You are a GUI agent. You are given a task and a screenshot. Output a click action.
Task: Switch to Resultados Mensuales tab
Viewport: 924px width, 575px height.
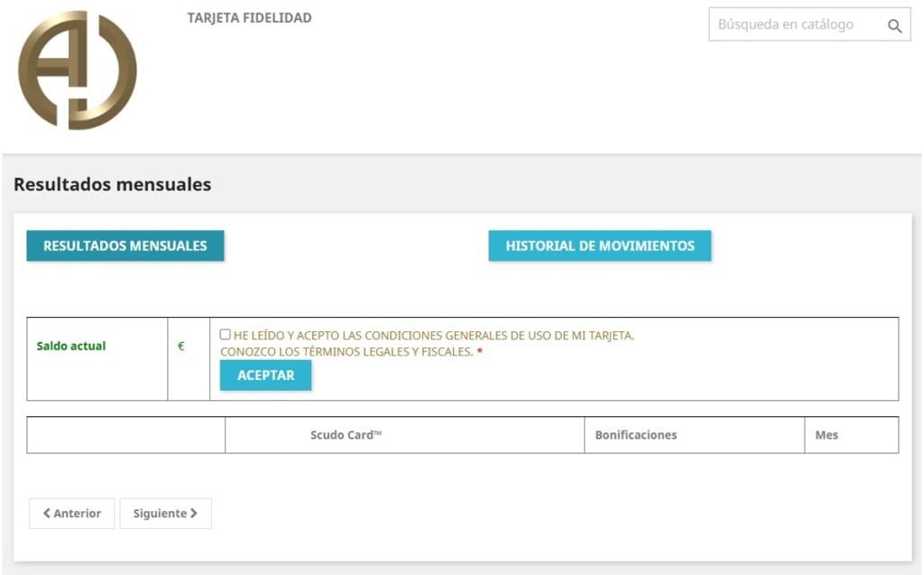pos(125,246)
